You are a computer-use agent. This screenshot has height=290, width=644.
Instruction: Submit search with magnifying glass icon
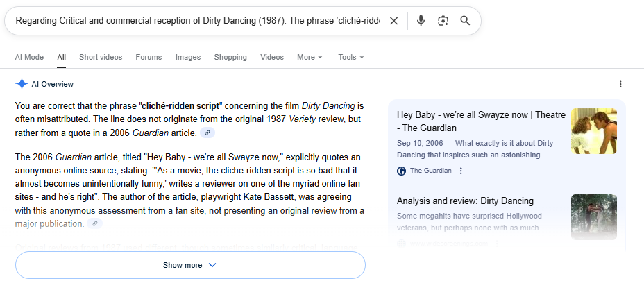pos(465,21)
